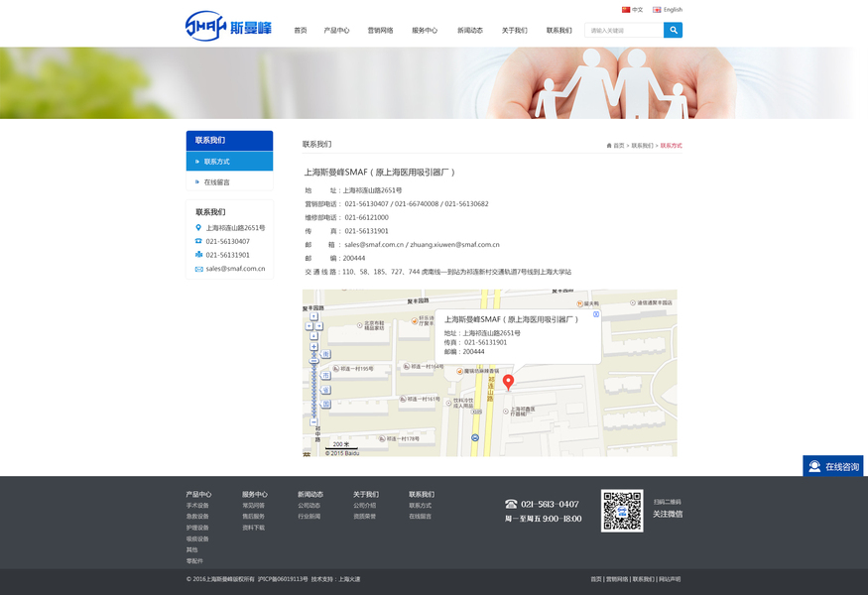Open 产品中心 in the top navigation
Image resolution: width=868 pixels, height=595 pixels.
336,31
